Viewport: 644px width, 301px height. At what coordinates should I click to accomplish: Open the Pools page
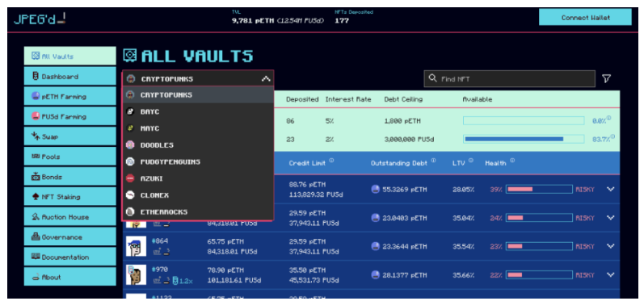click(x=69, y=157)
